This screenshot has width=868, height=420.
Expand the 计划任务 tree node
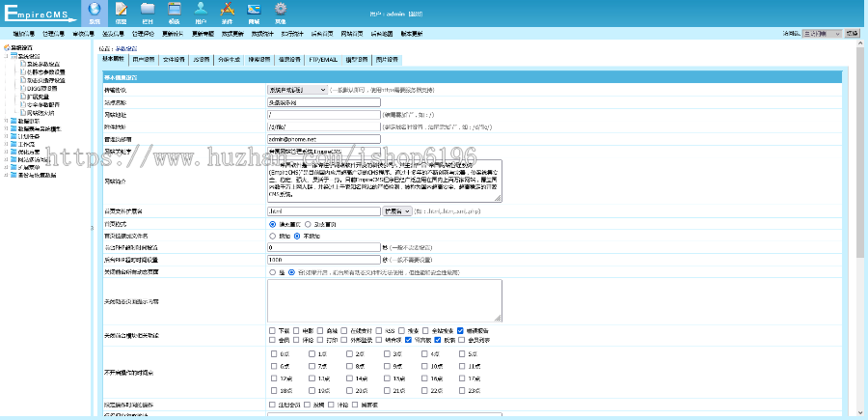click(x=6, y=136)
